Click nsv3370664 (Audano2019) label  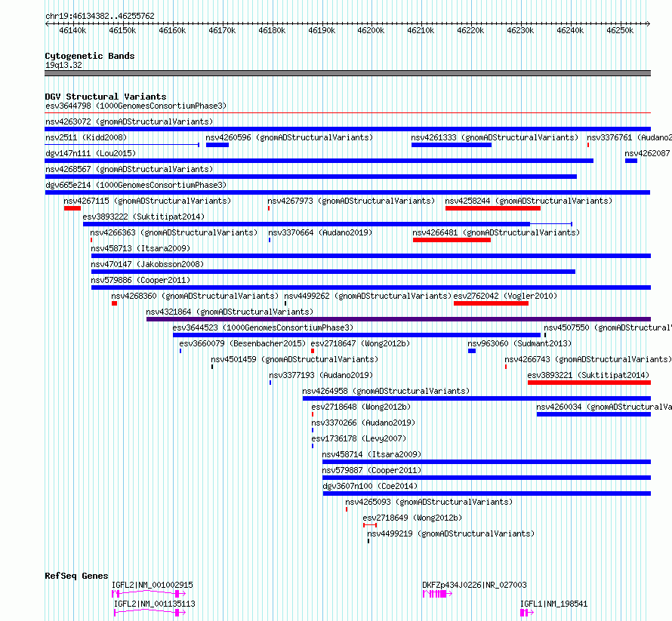(320, 232)
